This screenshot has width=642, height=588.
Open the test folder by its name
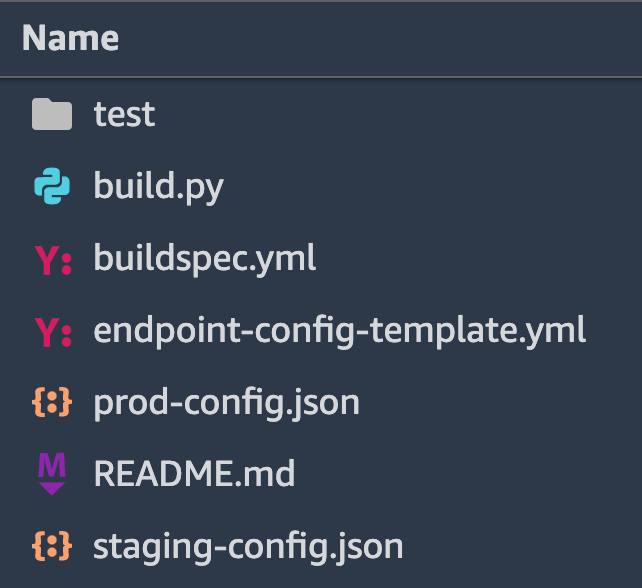[124, 115]
